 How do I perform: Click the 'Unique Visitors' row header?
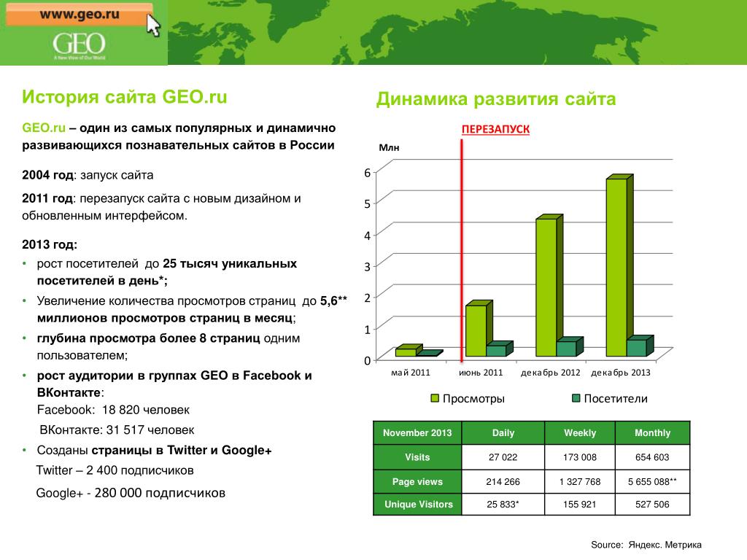[417, 505]
